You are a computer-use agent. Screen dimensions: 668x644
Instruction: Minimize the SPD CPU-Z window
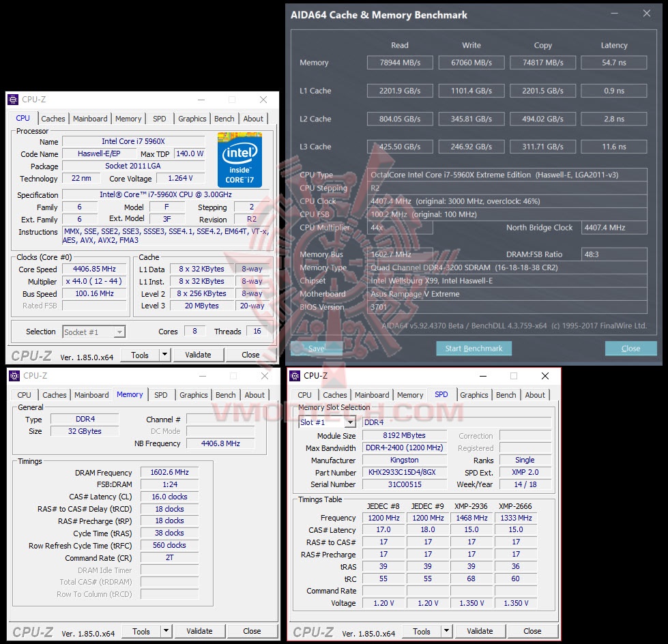(483, 376)
